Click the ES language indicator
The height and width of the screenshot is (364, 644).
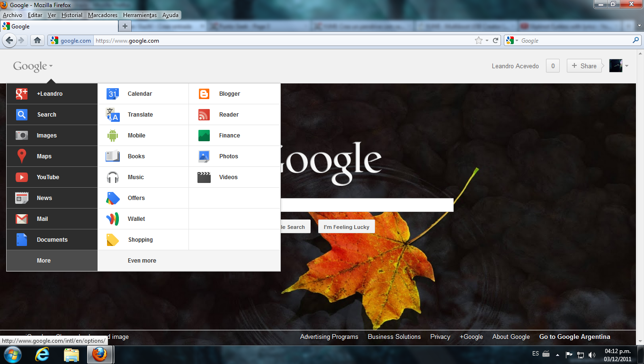(x=536, y=354)
